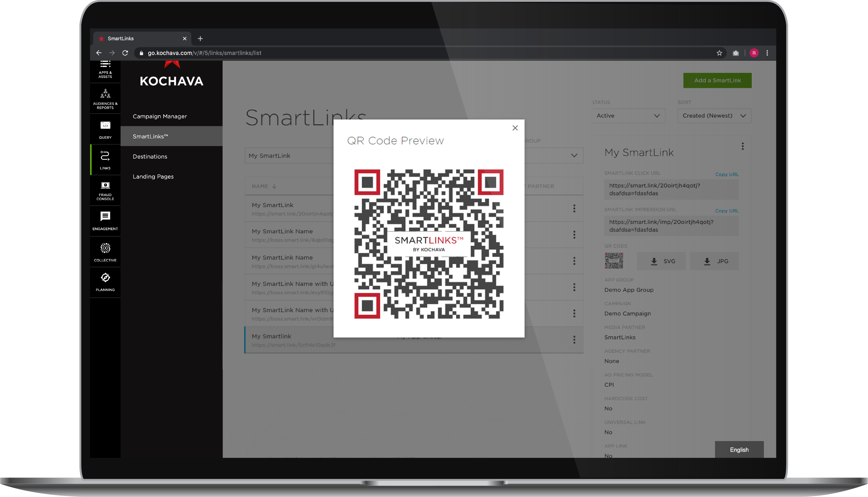Screen dimensions: 868x497
Task: Open row menu for evy810 SmartLink row
Action: 574,287
